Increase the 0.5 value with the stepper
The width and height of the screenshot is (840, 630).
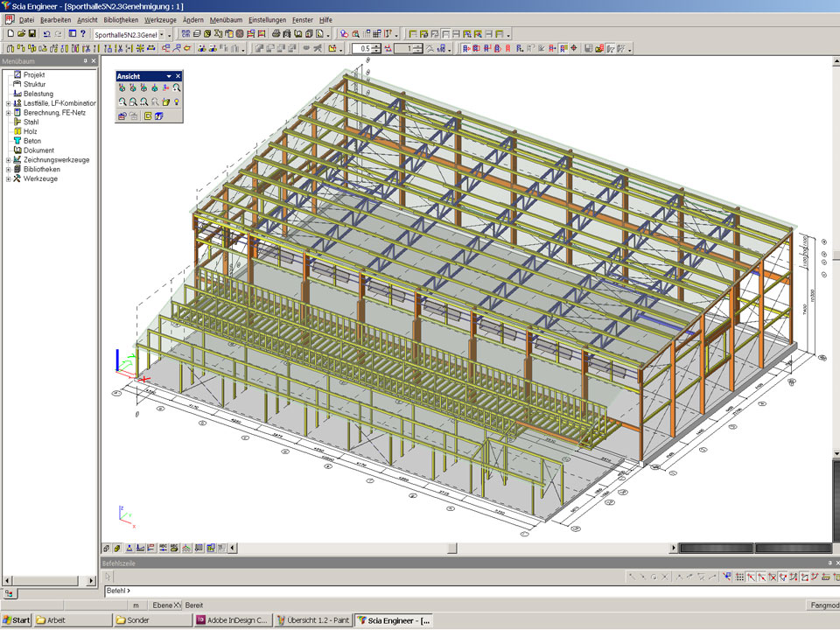point(376,45)
